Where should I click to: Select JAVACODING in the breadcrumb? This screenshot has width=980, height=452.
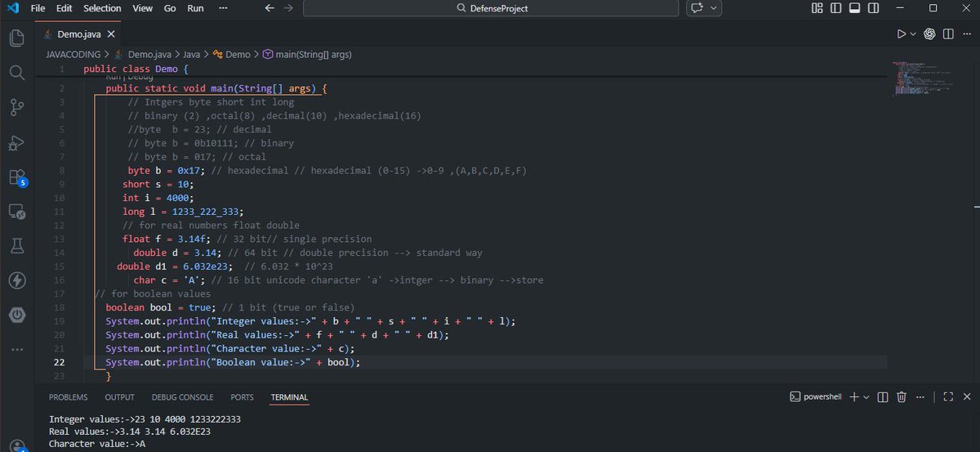tap(73, 54)
